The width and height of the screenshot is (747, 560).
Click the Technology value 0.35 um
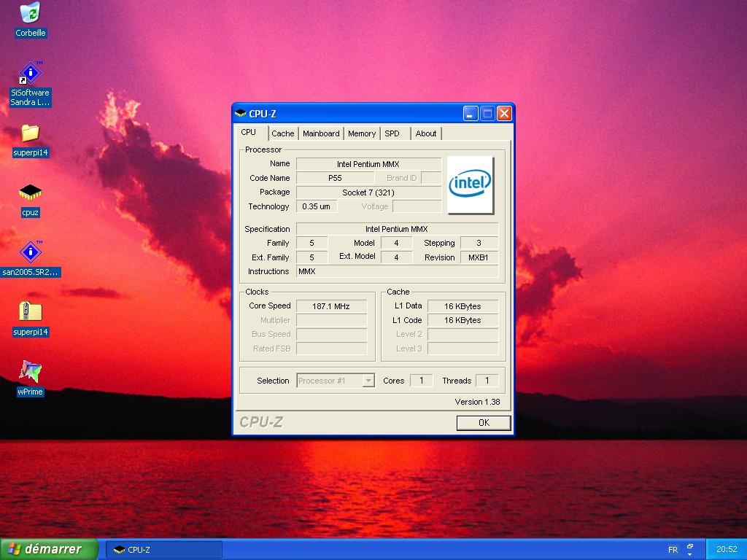click(317, 206)
